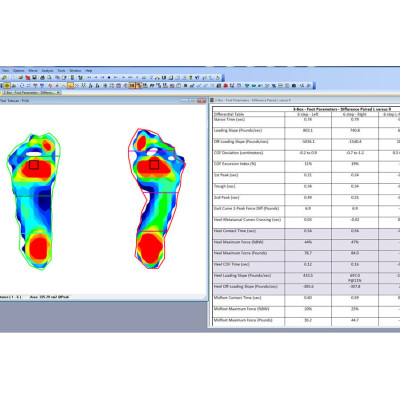Click the rainbow color legend icon
The height and width of the screenshot is (400, 400).
72,77
